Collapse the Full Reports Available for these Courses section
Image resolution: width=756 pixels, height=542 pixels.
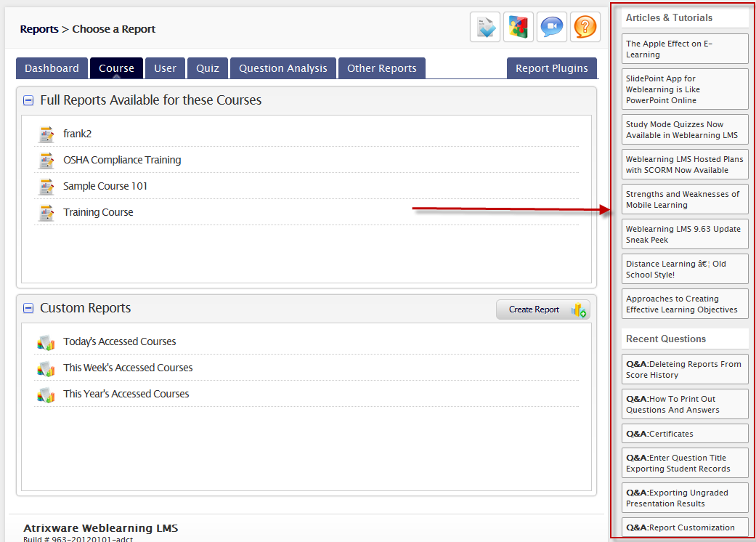point(28,100)
